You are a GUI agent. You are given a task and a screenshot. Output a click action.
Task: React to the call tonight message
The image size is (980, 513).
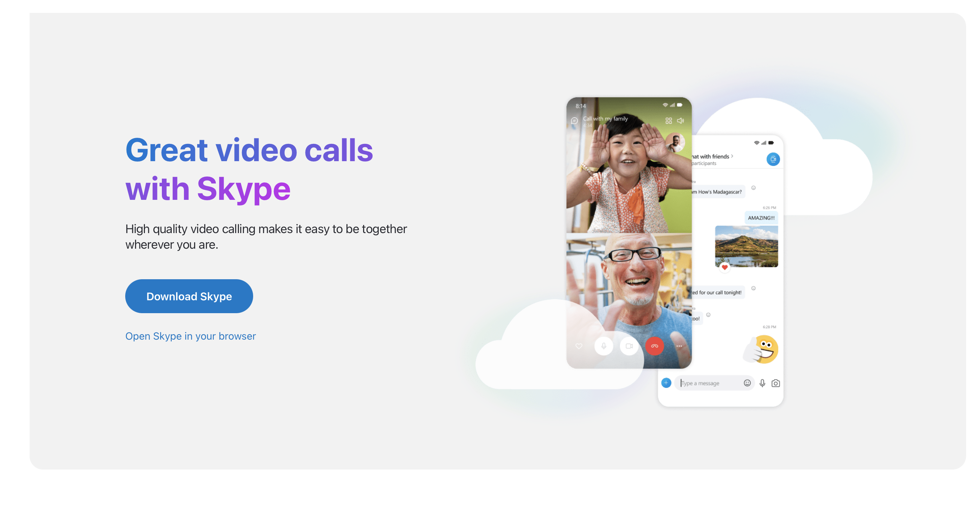[753, 288]
